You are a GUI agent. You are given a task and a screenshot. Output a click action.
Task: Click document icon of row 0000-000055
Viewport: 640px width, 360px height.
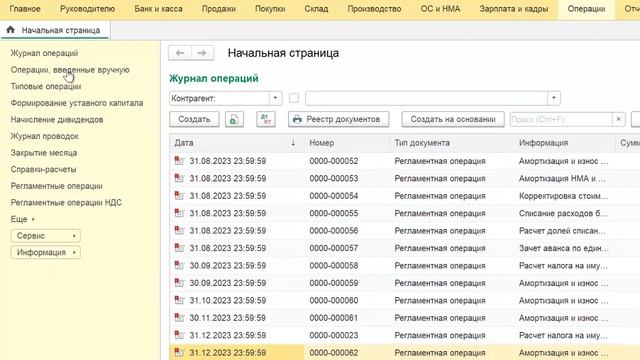click(179, 213)
